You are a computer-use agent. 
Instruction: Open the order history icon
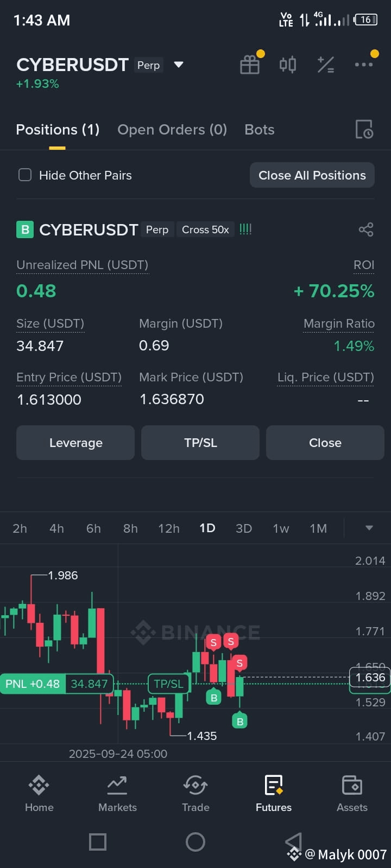click(x=364, y=130)
